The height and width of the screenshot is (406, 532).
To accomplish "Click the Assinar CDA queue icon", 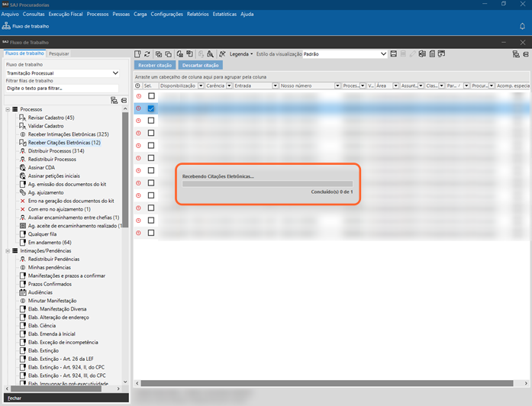I will pyautogui.click(x=22, y=168).
